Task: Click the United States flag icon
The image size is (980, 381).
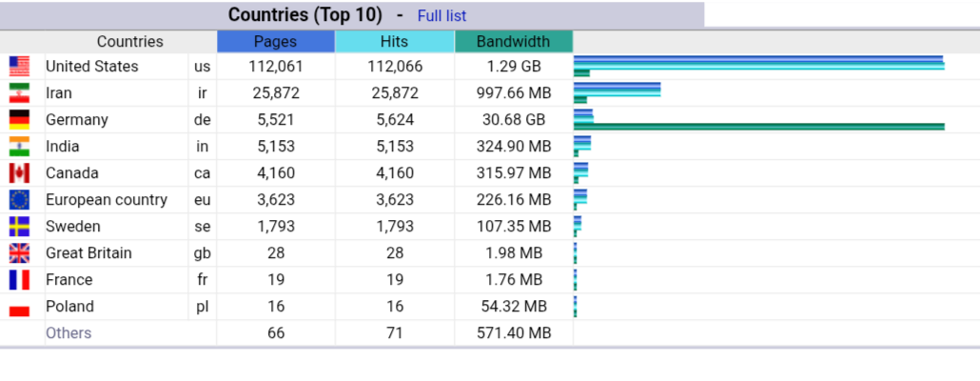Action: [19, 67]
